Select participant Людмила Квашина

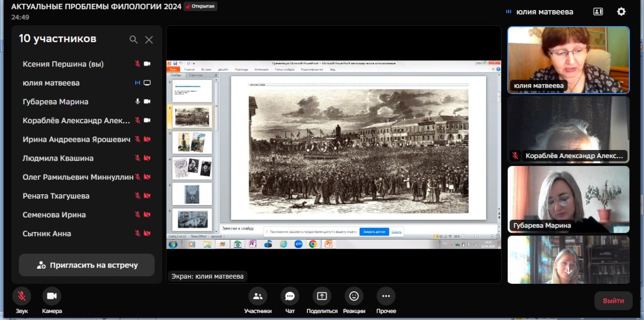pos(87,158)
